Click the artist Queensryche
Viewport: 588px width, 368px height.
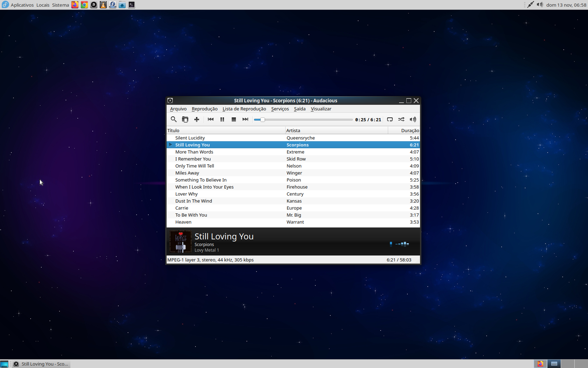tap(301, 138)
